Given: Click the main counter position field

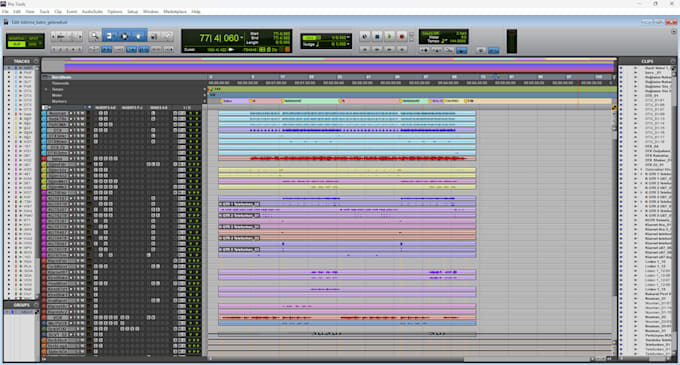Looking at the screenshot, I should (219, 38).
